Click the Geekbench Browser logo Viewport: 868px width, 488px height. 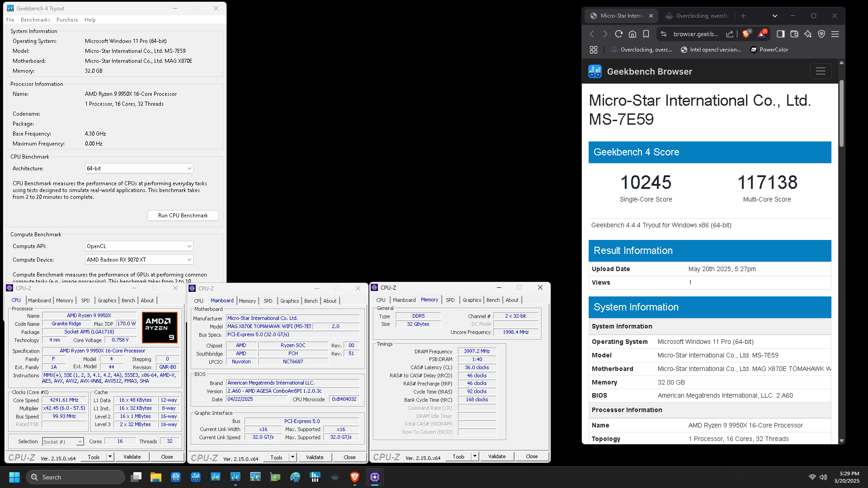pyautogui.click(x=595, y=71)
